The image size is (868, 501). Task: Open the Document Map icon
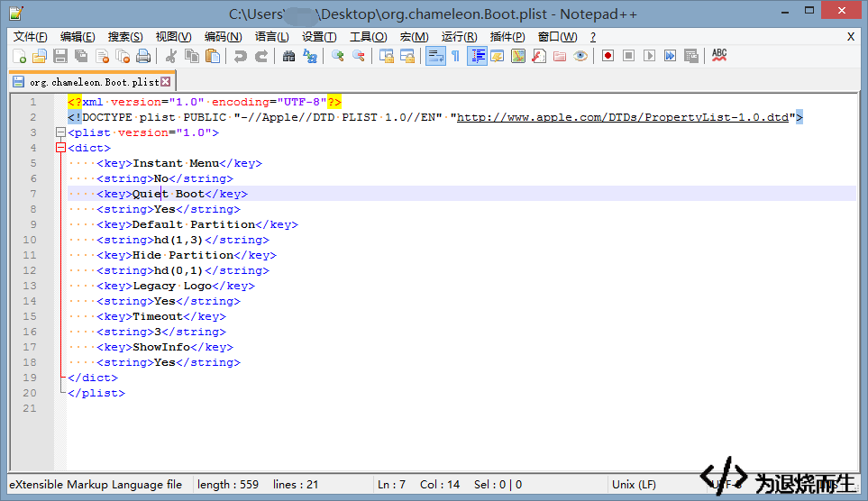point(518,56)
